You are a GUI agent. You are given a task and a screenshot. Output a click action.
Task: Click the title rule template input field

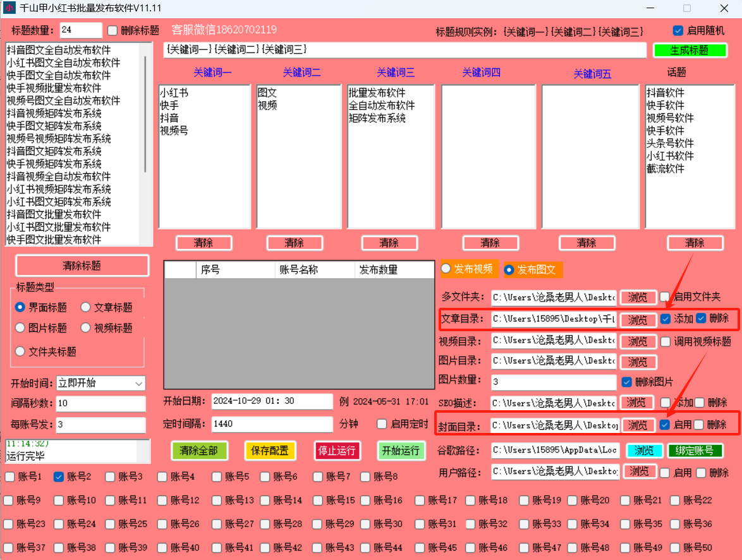[404, 50]
